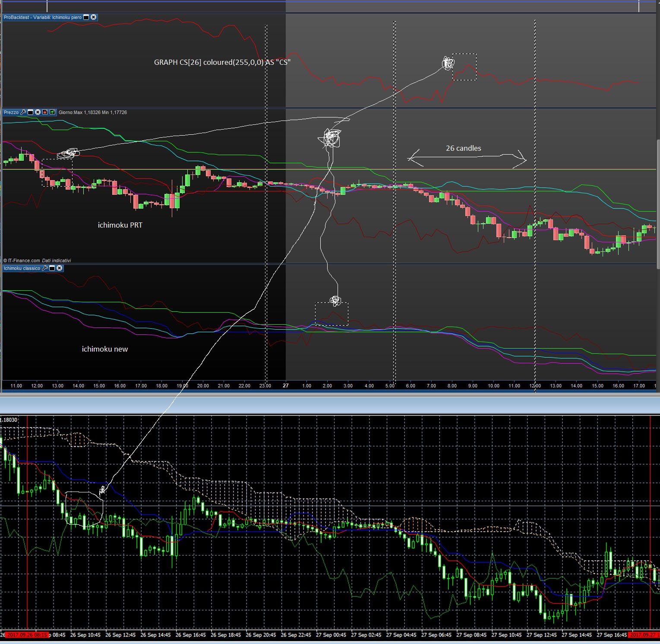Select the Prezzo panel title label
Image resolution: width=660 pixels, height=644 pixels.
(11, 112)
